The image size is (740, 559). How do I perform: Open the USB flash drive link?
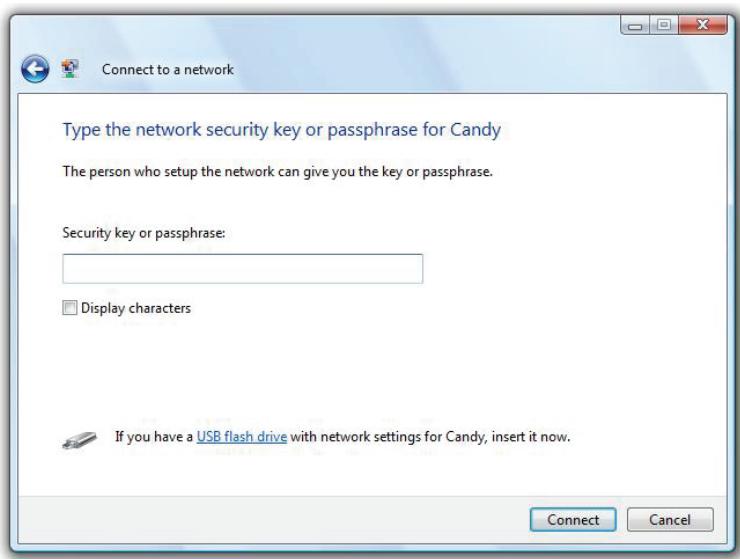pyautogui.click(x=242, y=437)
